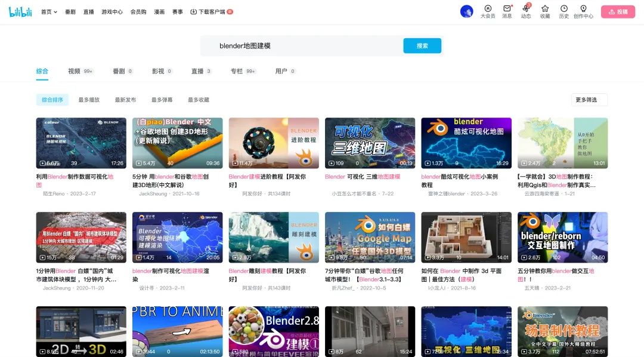Open the 谷歌地图创建3D地形 video thumbnail

178,143
